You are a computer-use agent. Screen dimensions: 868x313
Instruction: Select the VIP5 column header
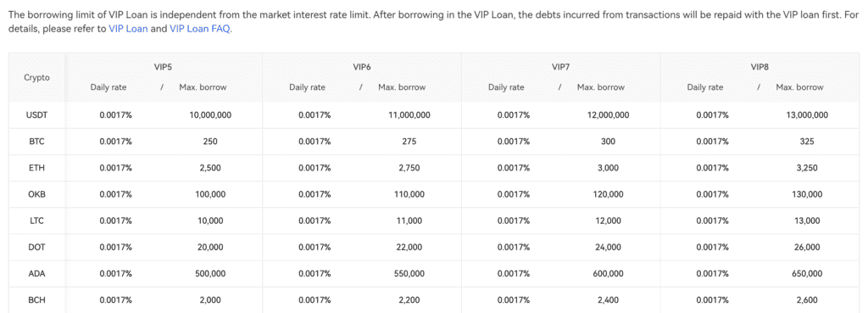[163, 67]
